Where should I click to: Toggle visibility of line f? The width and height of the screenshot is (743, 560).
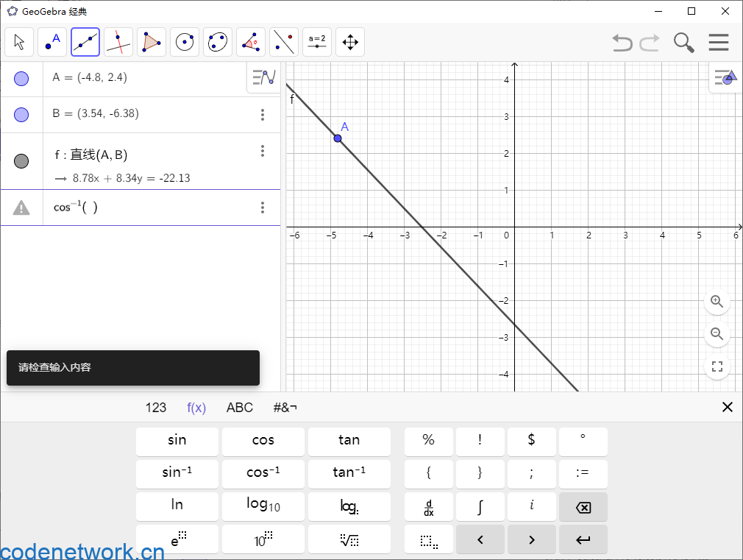(21, 161)
